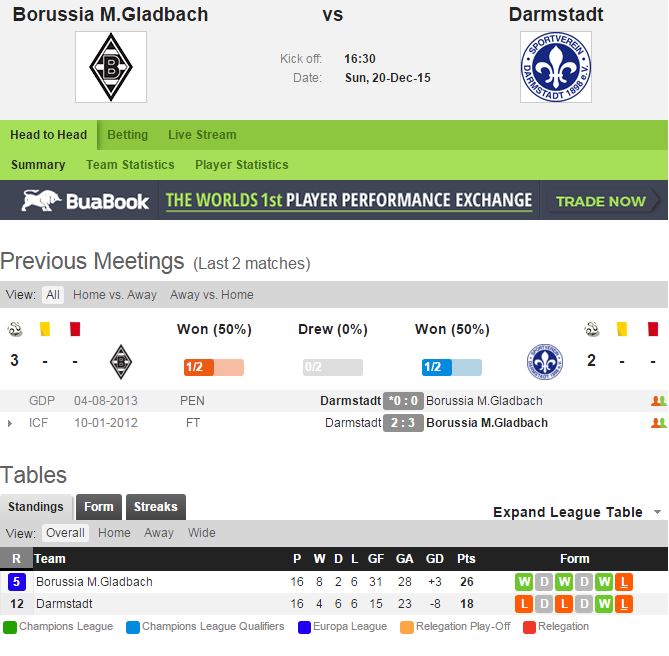Switch the table view to 'Wide'

click(202, 533)
